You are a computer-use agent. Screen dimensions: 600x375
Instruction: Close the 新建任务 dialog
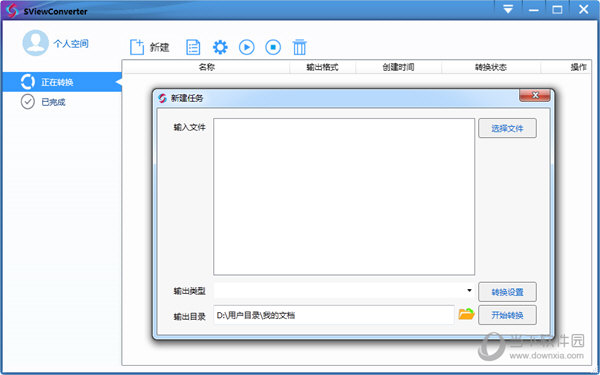[x=535, y=95]
